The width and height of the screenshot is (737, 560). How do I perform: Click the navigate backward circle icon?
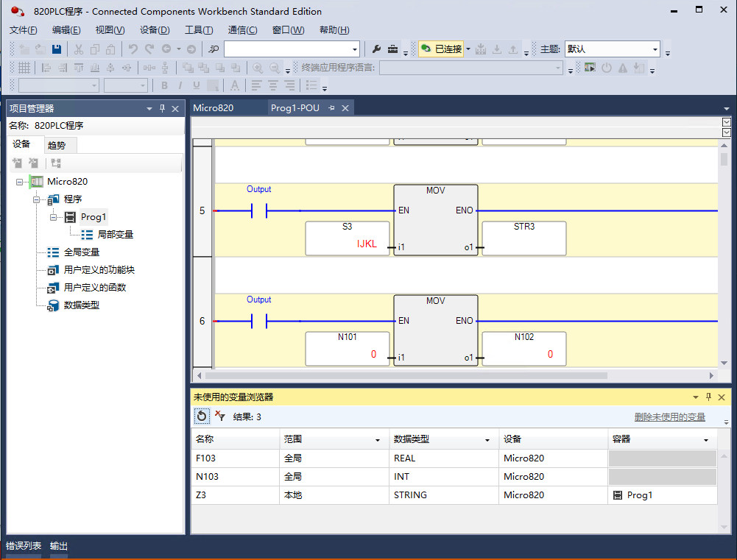tap(166, 49)
